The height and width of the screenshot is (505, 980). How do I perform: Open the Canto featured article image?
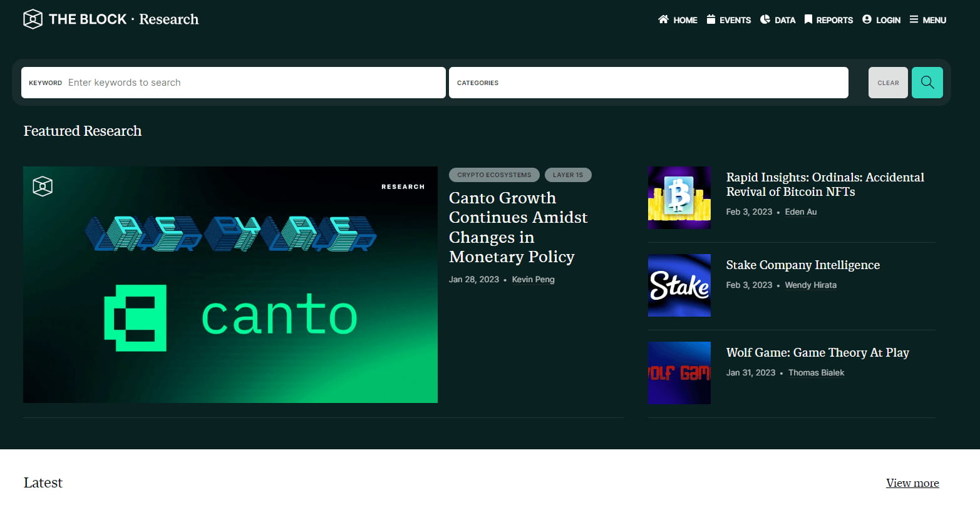(x=230, y=285)
